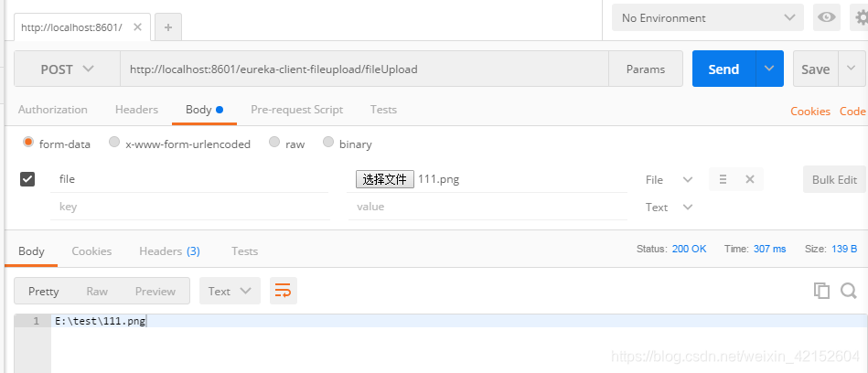Uncheck the file parameter checkbox

click(27, 179)
